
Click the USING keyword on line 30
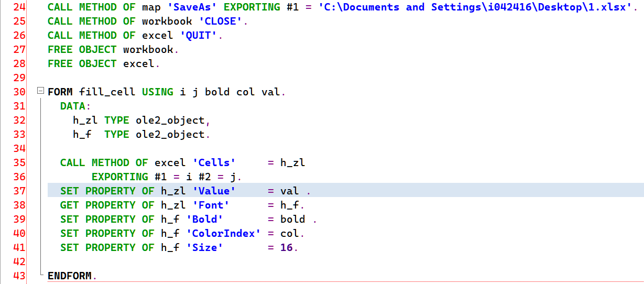(158, 92)
